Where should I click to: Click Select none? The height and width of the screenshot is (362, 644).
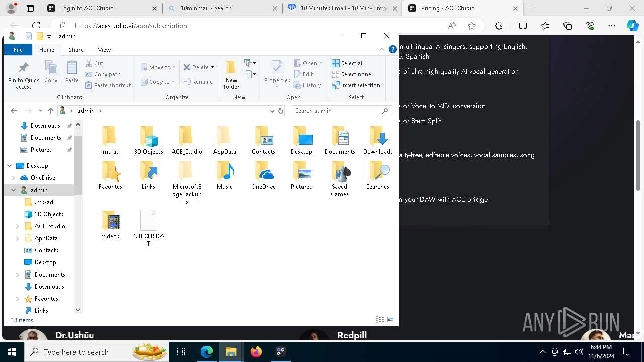pos(351,74)
